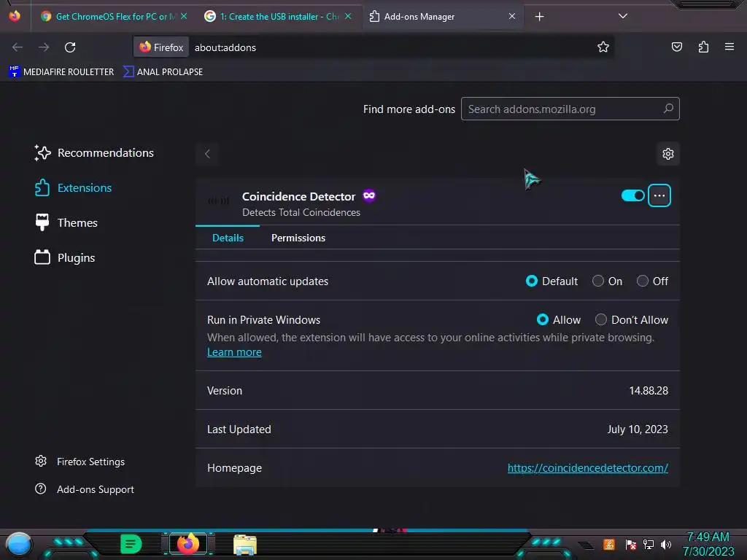Image resolution: width=747 pixels, height=560 pixels.
Task: Click the Firefox identity box in the URL bar
Action: coord(161,47)
